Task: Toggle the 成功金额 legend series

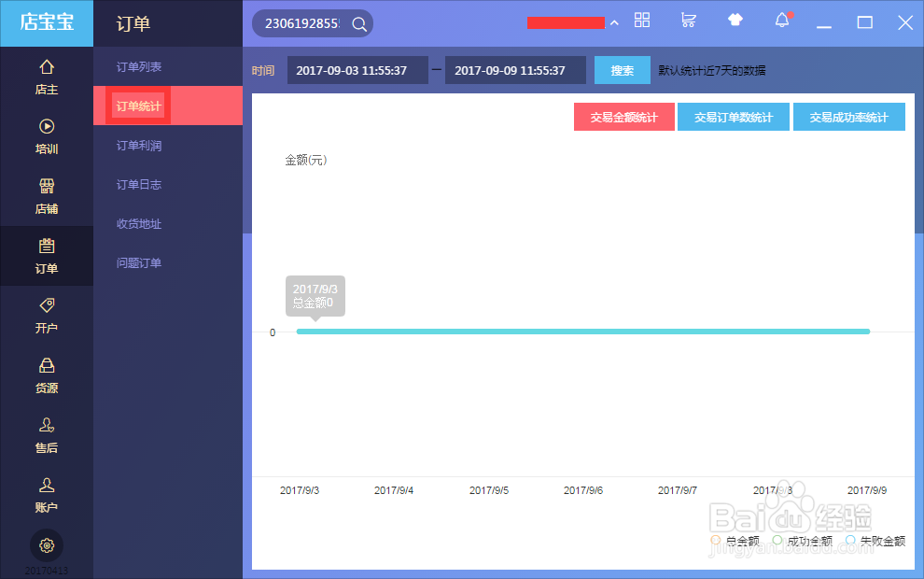Action: point(802,541)
